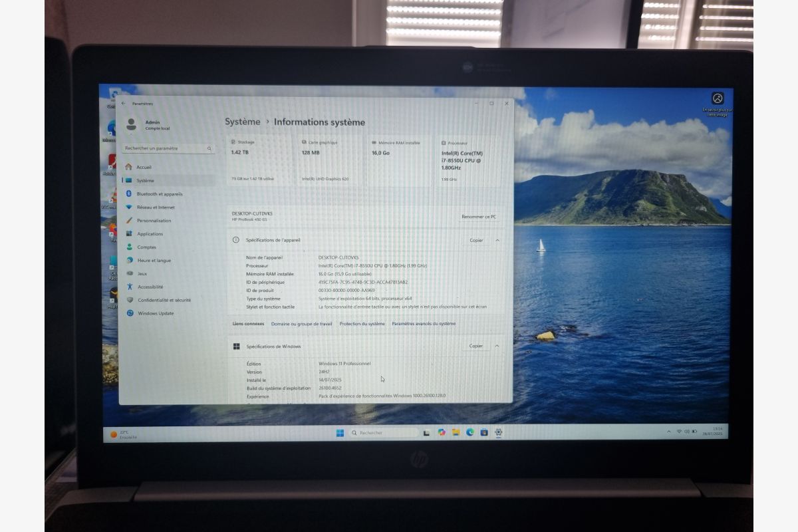
Task: Open the taskbar clock and date
Action: pyautogui.click(x=714, y=431)
